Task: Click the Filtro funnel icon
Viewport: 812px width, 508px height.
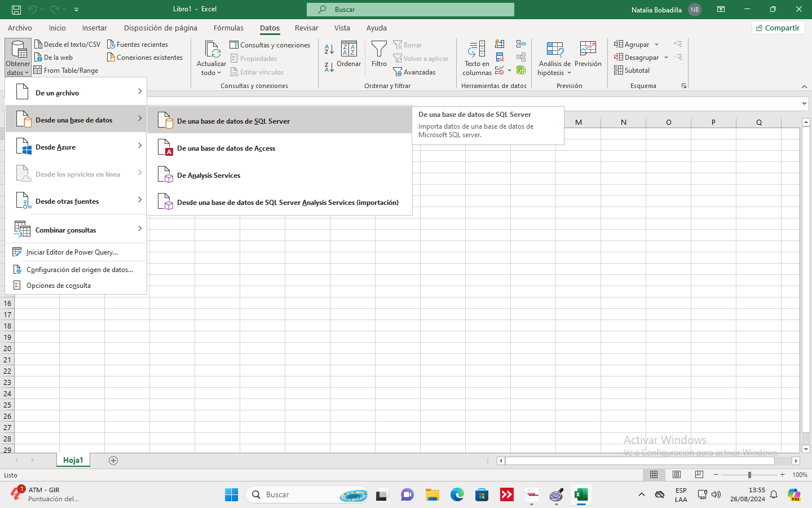Action: pyautogui.click(x=379, y=50)
